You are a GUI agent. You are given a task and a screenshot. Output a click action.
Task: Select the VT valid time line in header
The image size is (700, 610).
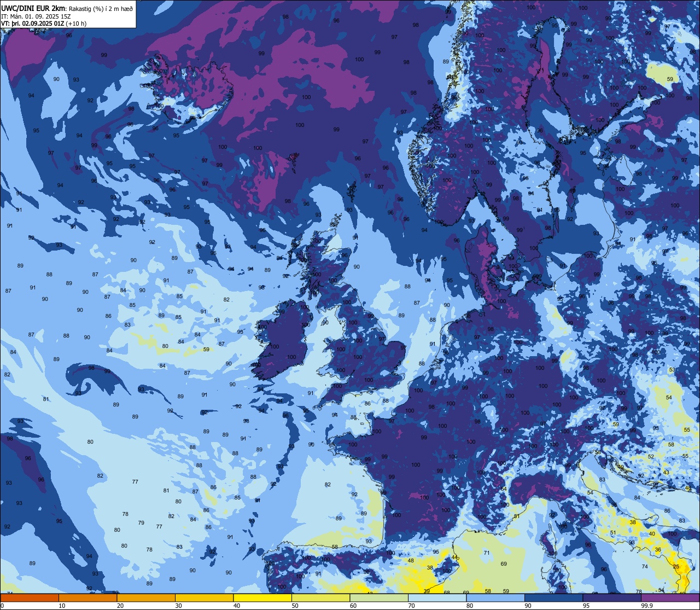[x=44, y=24]
